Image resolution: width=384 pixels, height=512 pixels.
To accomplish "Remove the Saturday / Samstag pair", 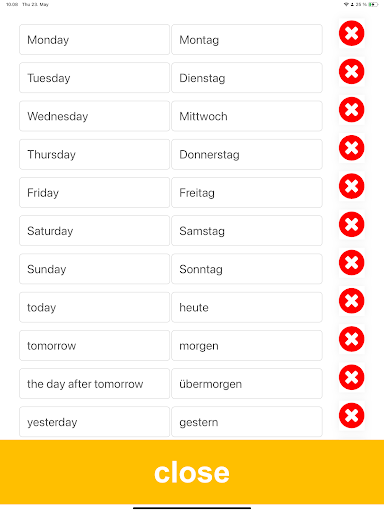I will [x=351, y=224].
